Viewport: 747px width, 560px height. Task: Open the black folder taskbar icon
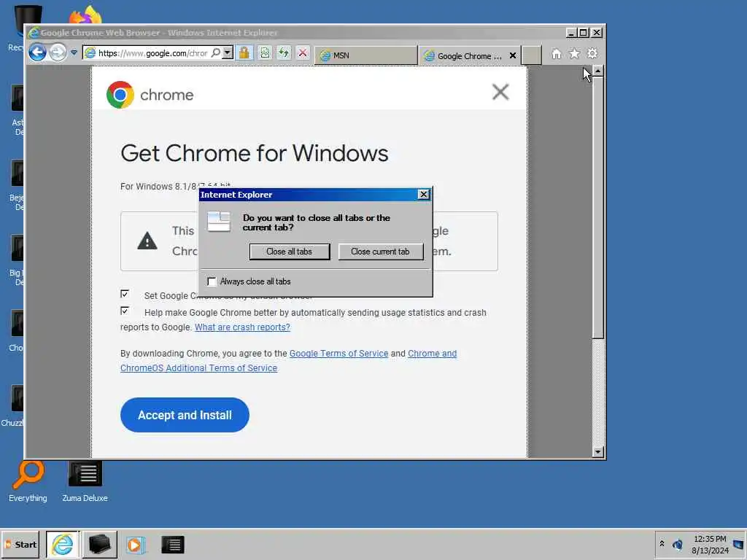pos(99,544)
